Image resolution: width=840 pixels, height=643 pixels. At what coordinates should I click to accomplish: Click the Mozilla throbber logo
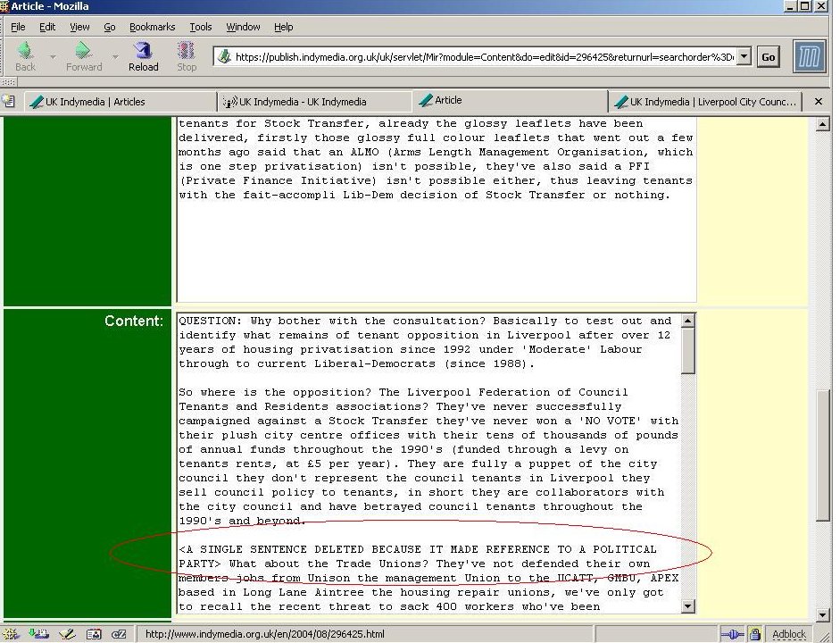[x=810, y=55]
